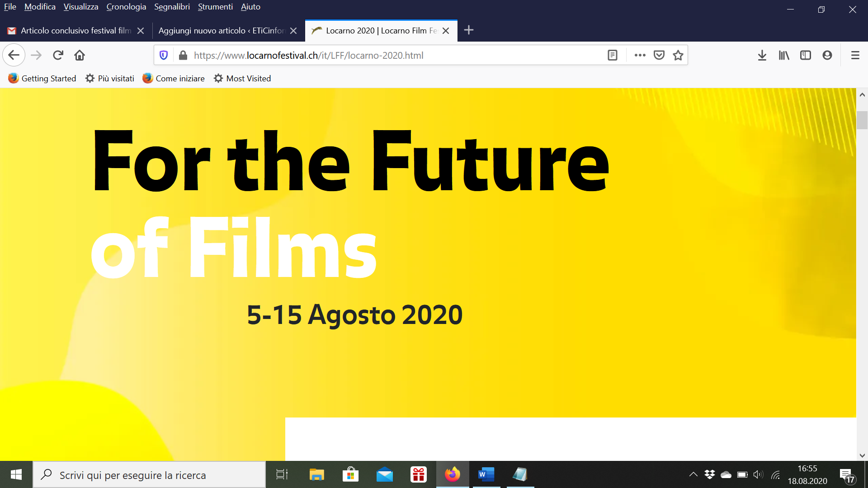
Task: Open Wi-Fi network panel
Action: (776, 474)
